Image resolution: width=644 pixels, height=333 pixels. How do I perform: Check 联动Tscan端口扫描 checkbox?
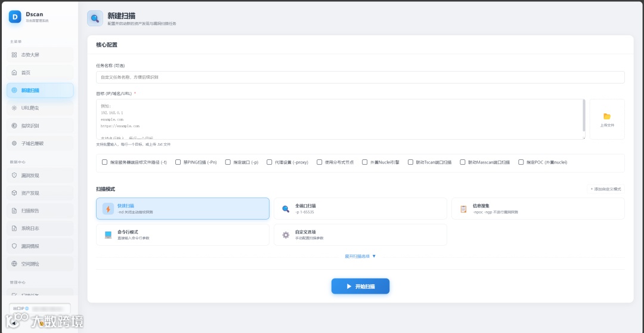410,162
